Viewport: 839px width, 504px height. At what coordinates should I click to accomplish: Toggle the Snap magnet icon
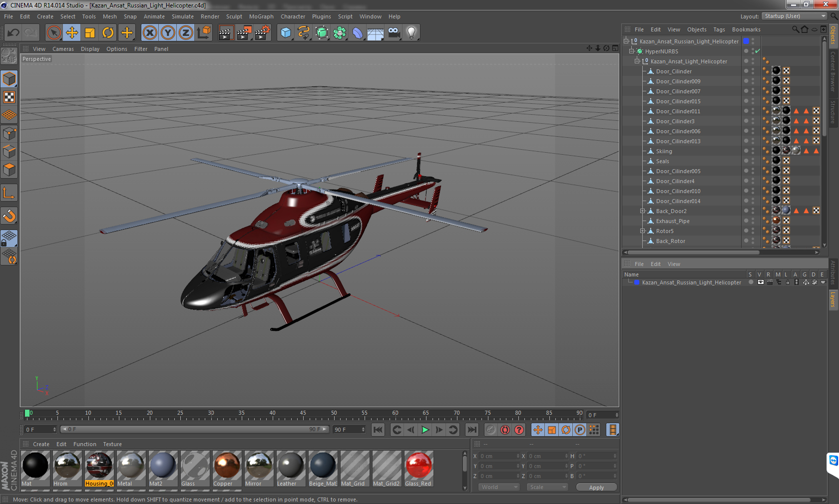(9, 216)
